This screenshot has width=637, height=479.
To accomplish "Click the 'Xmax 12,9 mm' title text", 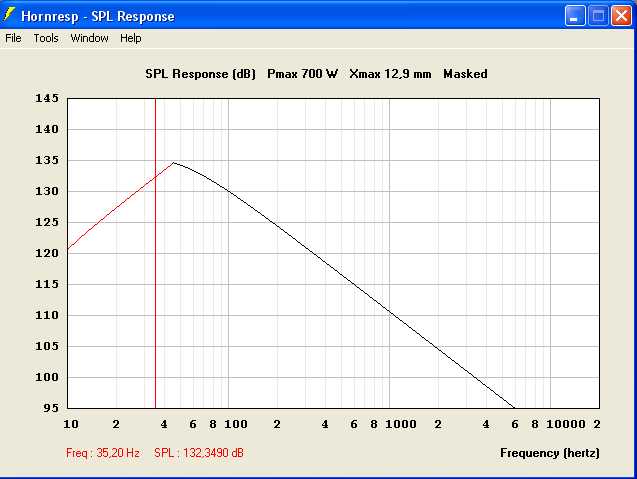I will [390, 74].
